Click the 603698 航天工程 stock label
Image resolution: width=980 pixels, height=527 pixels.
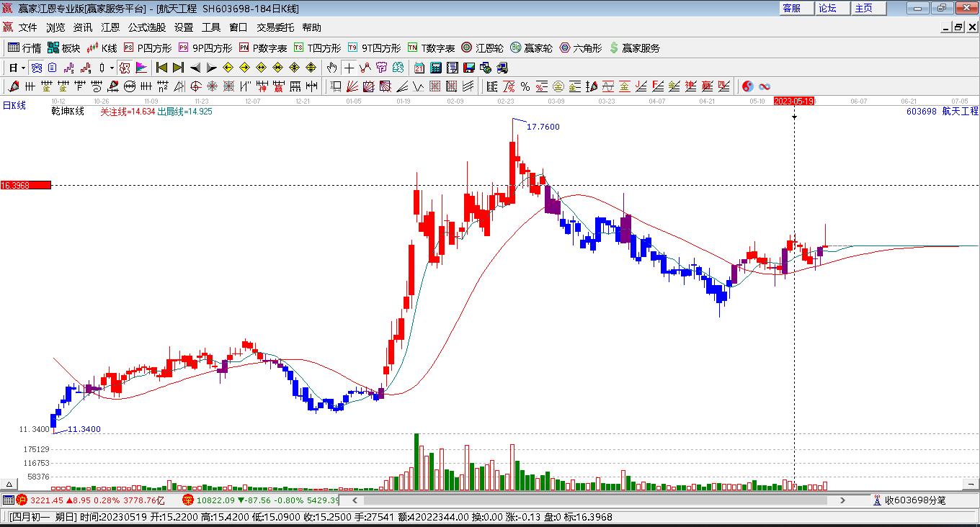pyautogui.click(x=942, y=111)
